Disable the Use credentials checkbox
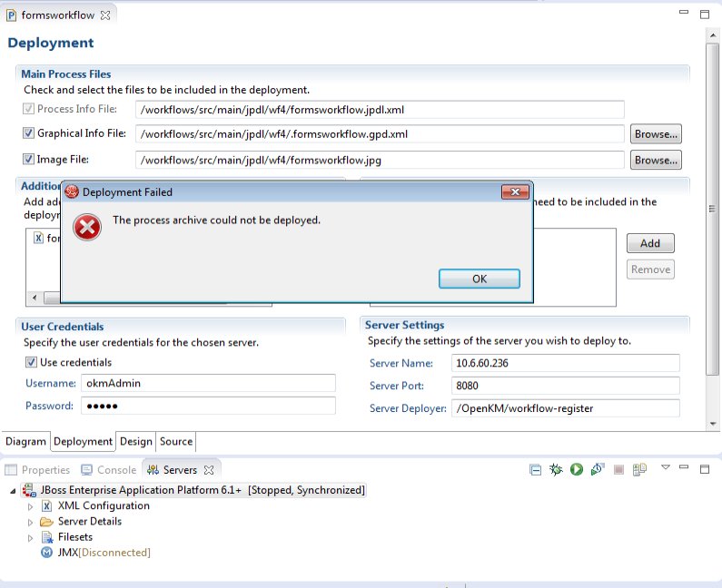The image size is (722, 588). click(32, 362)
